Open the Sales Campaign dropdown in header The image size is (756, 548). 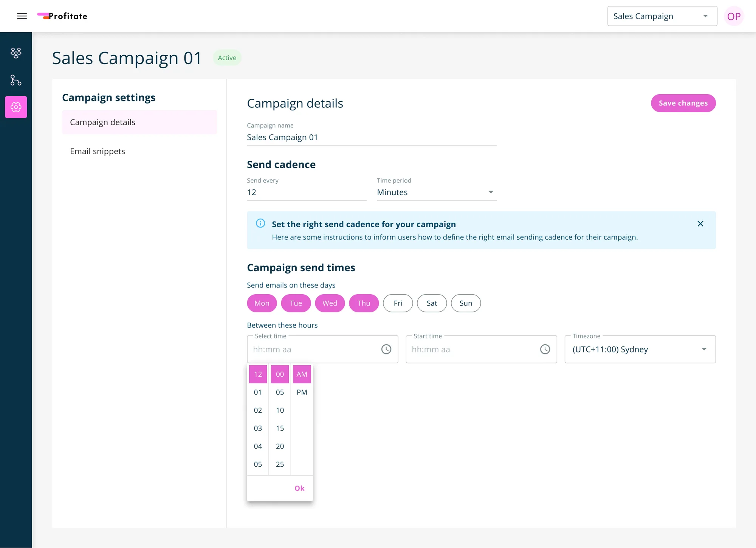(x=662, y=16)
